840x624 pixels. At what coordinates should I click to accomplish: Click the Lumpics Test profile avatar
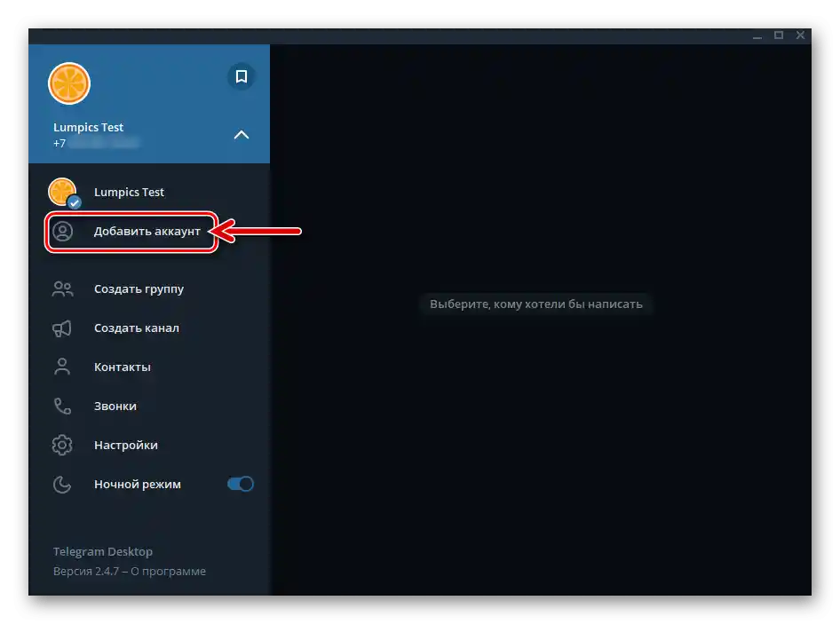pos(68,83)
